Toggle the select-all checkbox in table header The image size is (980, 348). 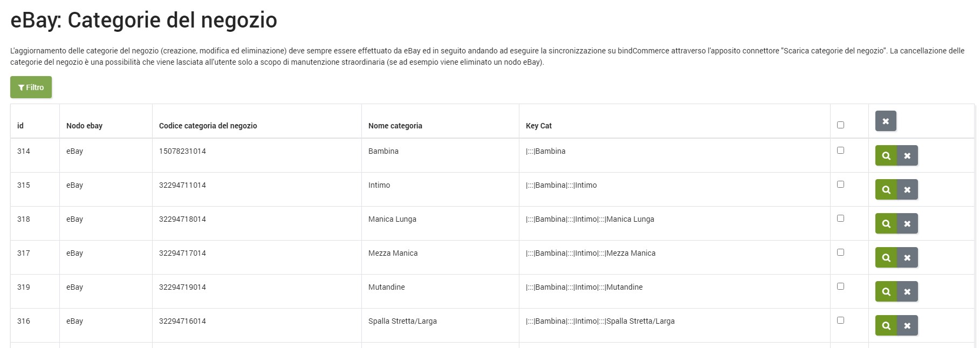point(840,125)
